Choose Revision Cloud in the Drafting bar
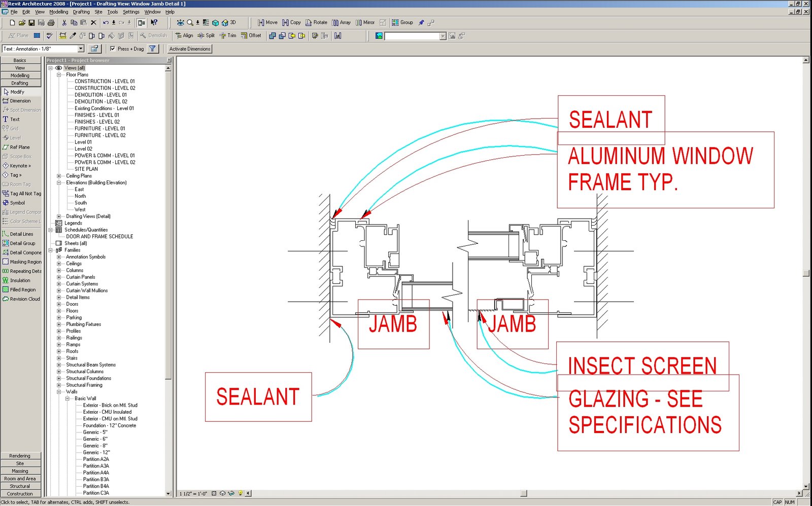This screenshot has height=506, width=812. coord(21,299)
